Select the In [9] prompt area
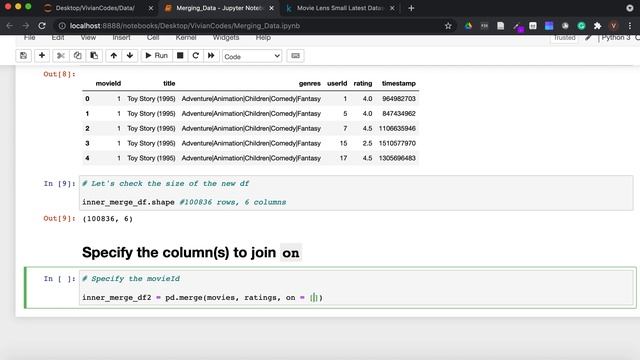The width and height of the screenshot is (640, 360). [60, 184]
